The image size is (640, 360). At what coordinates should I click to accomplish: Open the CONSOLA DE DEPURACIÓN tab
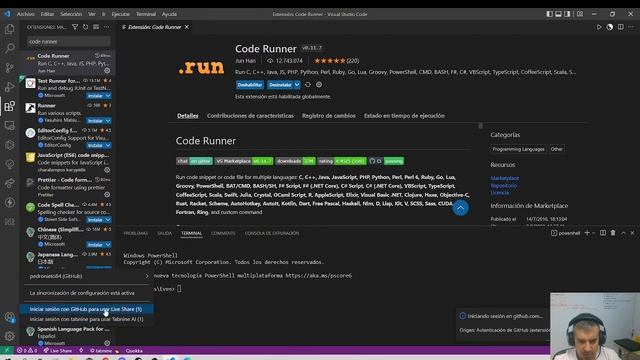point(272,233)
